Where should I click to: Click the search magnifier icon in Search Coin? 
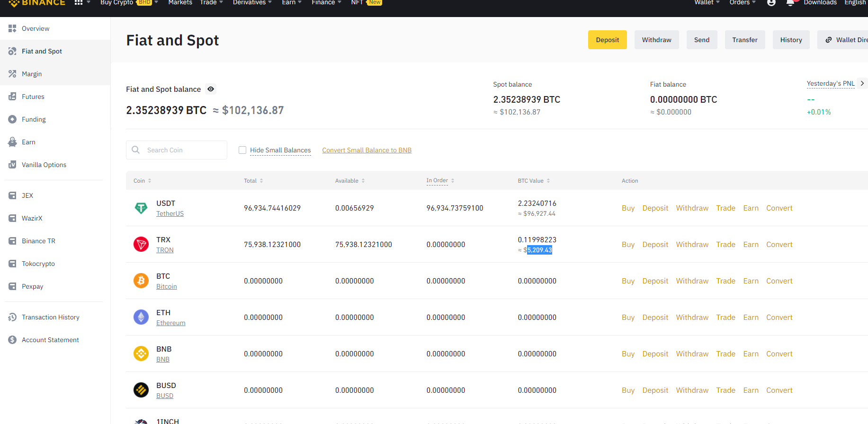tap(136, 150)
